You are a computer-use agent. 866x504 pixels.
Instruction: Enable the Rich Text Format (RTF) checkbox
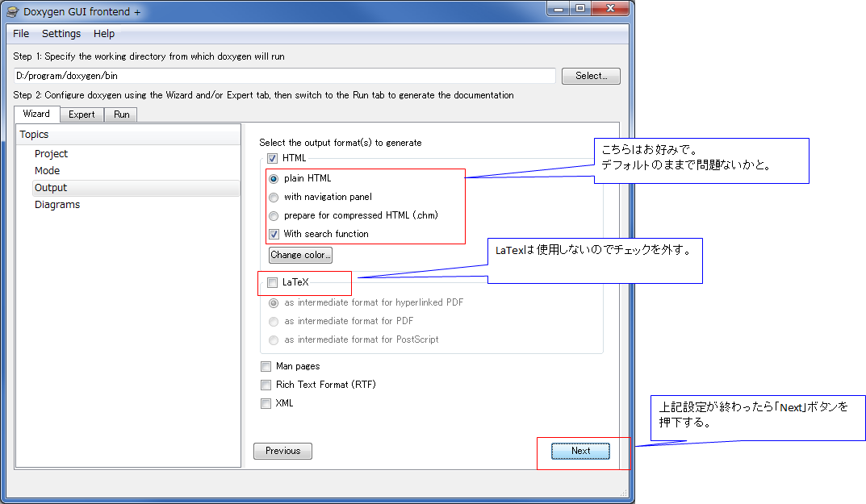coord(266,385)
